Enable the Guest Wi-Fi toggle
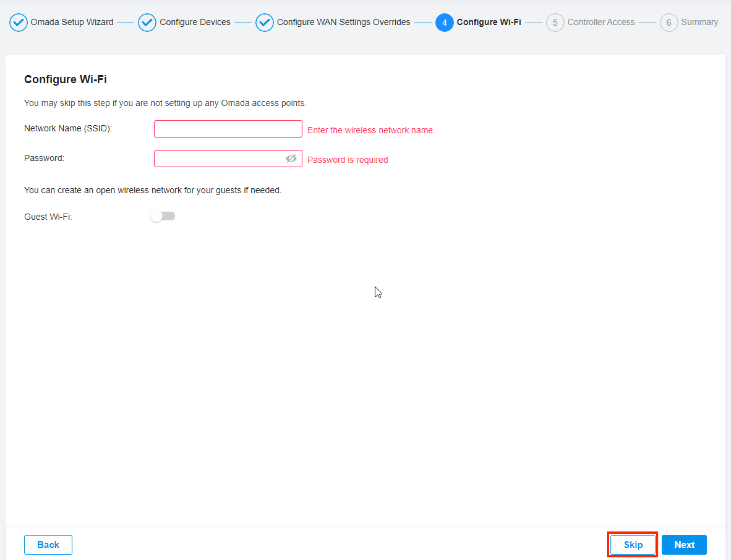Image resolution: width=731 pixels, height=560 pixels. 163,216
